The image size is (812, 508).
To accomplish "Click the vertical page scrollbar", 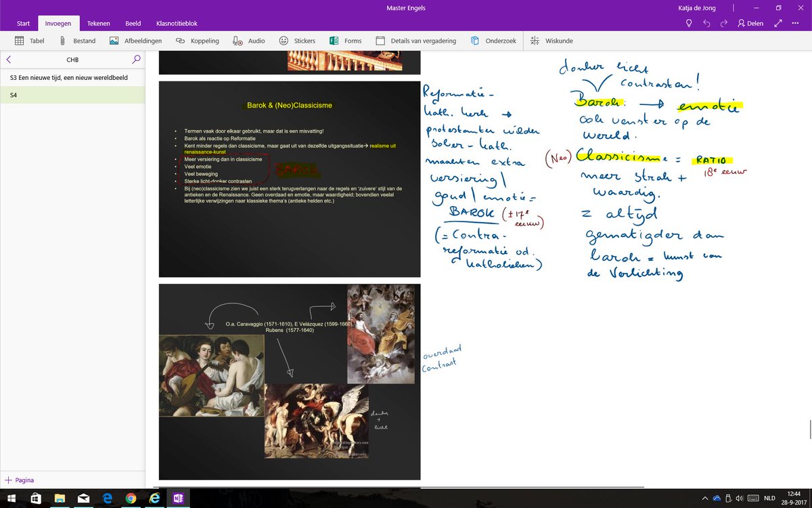I will coord(809,429).
